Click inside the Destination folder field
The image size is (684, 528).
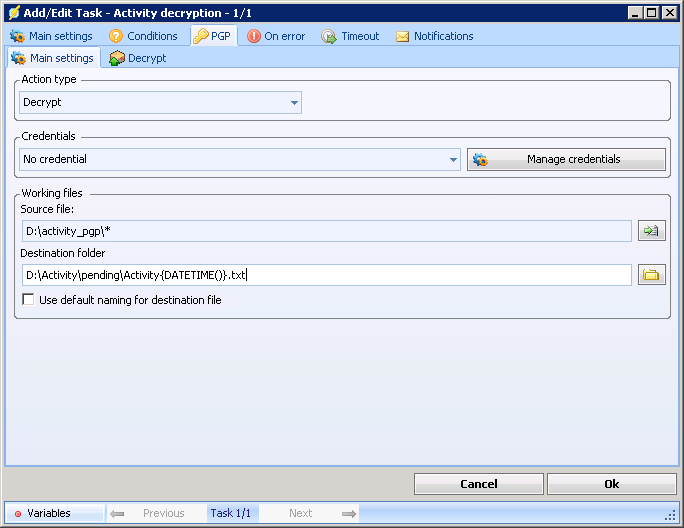[x=325, y=275]
